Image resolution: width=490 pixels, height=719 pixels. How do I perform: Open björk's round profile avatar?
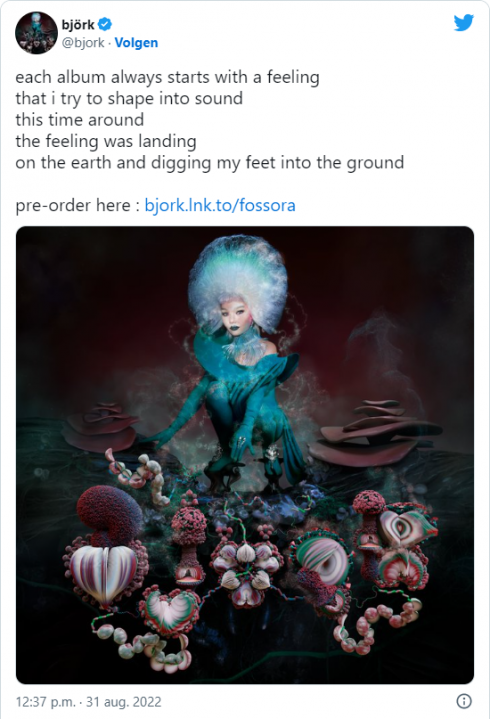click(x=36, y=33)
